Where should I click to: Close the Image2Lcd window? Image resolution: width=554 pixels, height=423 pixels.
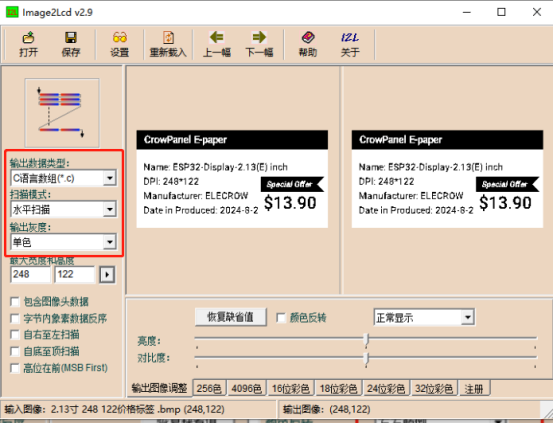click(x=537, y=12)
